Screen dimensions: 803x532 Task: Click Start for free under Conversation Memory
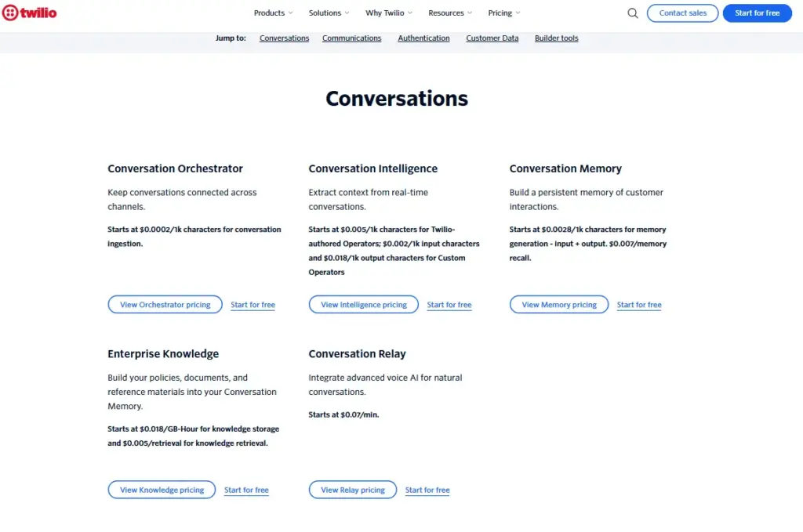coord(639,305)
